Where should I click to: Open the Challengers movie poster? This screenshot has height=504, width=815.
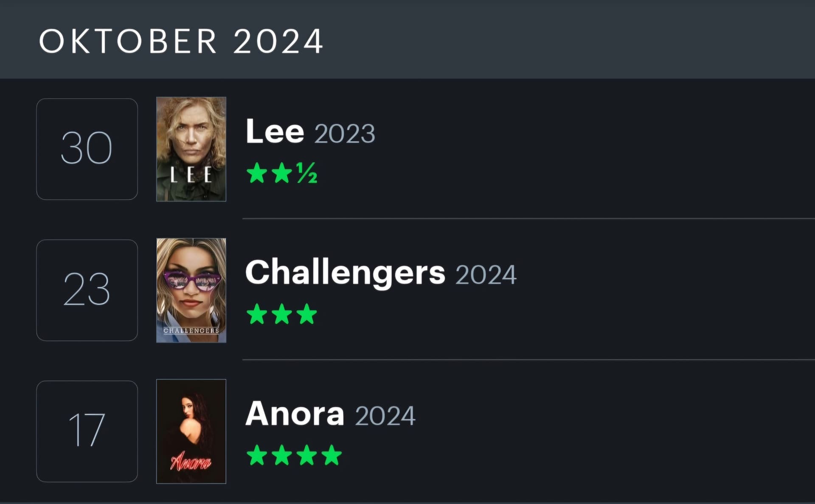(x=191, y=290)
